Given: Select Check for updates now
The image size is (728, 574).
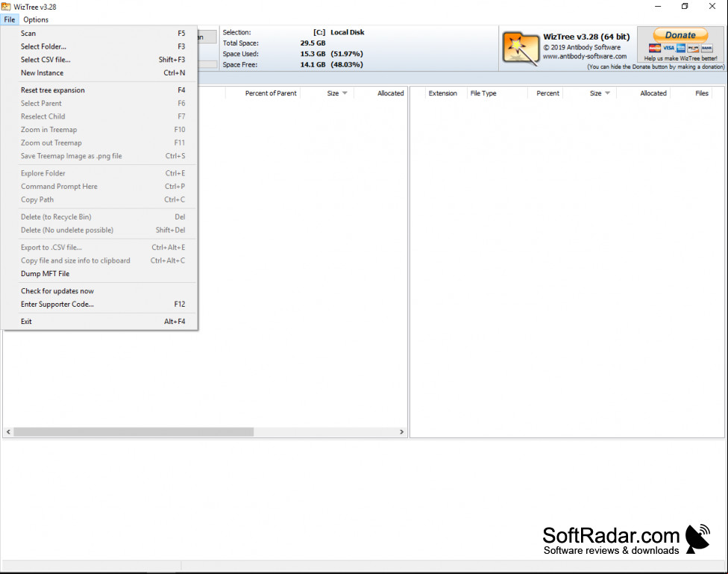Looking at the screenshot, I should [99, 291].
